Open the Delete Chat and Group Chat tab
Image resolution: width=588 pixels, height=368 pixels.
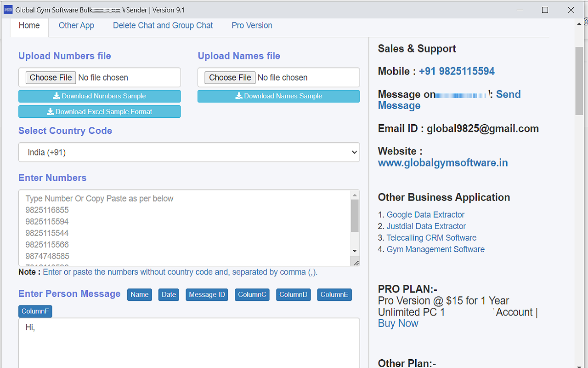[163, 25]
